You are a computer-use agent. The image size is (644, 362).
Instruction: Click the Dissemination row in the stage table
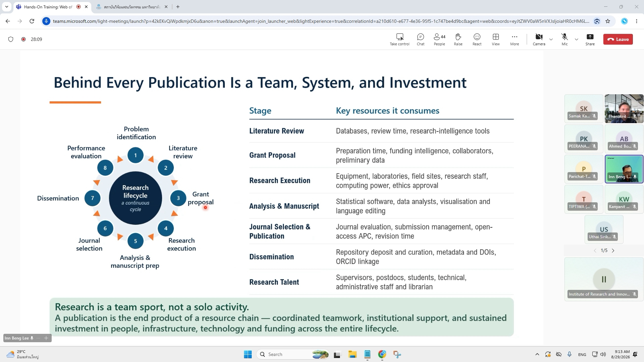click(381, 257)
